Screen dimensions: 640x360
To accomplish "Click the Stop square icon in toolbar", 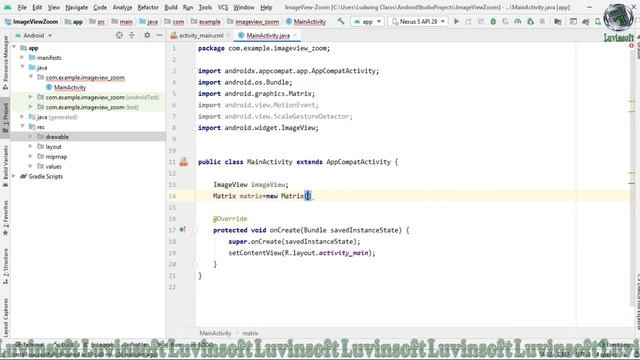I will click(542, 21).
